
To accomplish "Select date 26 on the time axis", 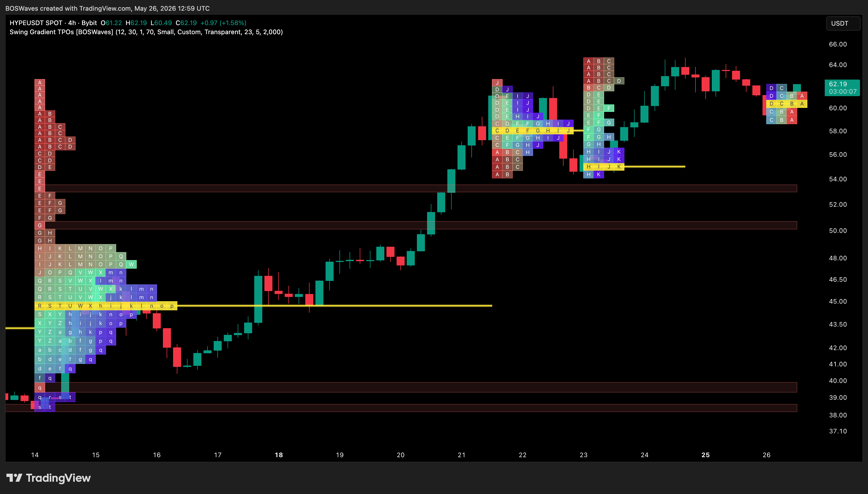I will pos(767,455).
